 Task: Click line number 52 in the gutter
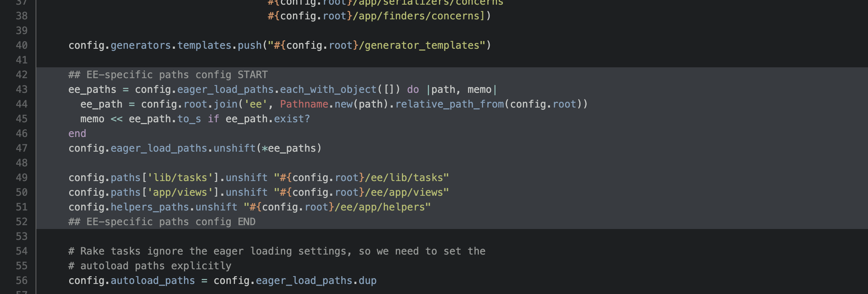(x=22, y=222)
